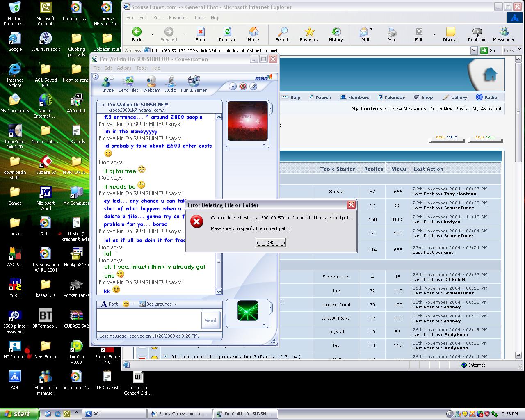Click in MSN message input box

coord(148,320)
